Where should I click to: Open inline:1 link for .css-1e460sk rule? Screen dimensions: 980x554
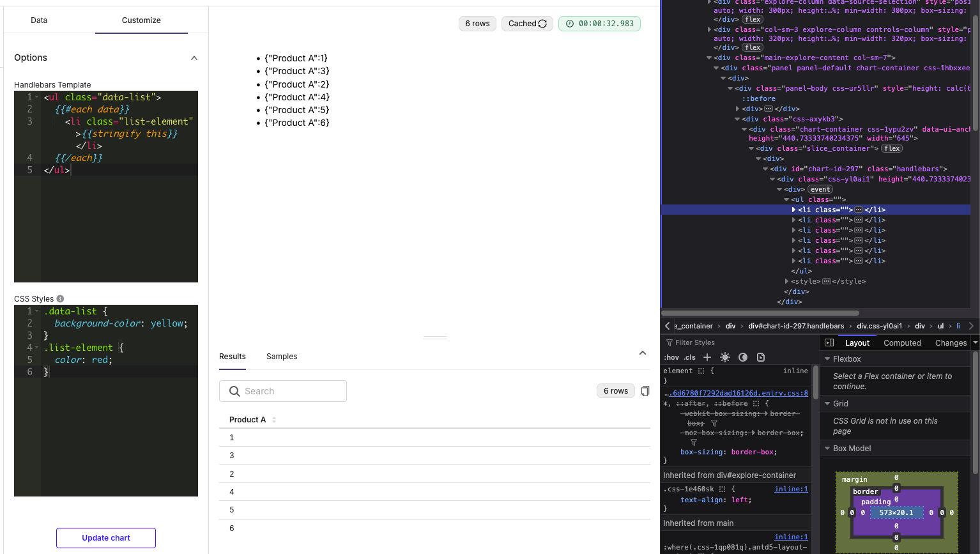(x=791, y=489)
